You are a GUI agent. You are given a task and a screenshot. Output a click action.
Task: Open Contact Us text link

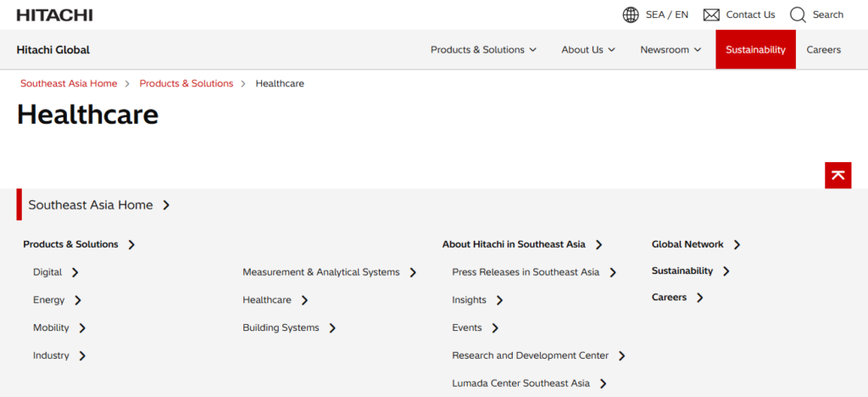(750, 15)
